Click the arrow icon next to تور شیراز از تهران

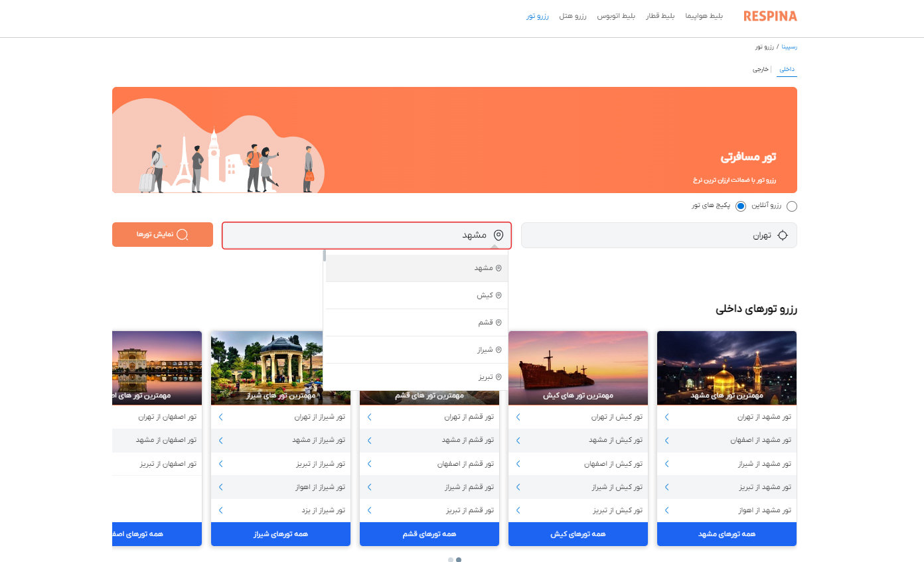(x=220, y=417)
